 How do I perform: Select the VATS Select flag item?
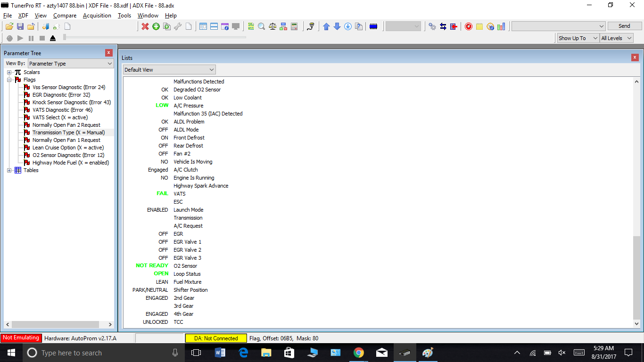(x=60, y=117)
